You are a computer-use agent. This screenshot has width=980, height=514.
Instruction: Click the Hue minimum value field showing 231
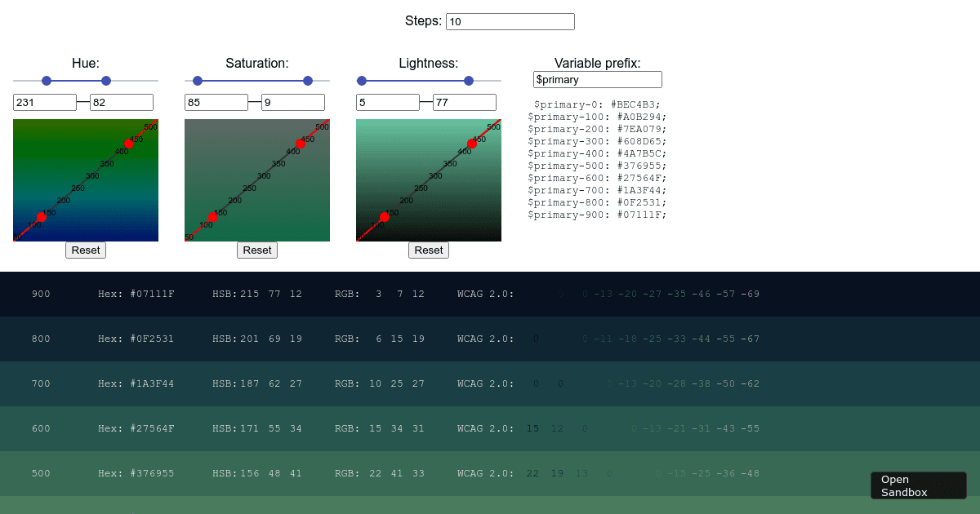click(45, 102)
